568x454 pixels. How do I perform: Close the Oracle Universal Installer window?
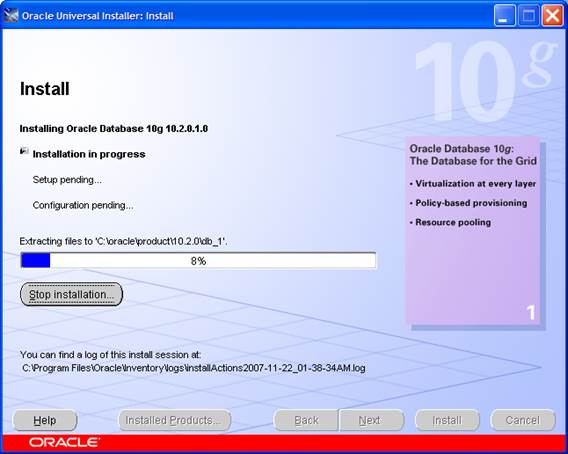click(x=552, y=16)
